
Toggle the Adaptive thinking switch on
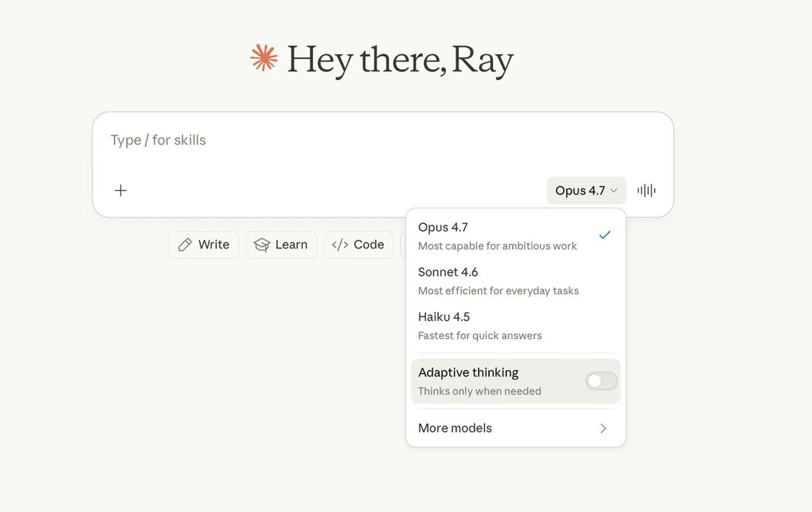point(601,381)
